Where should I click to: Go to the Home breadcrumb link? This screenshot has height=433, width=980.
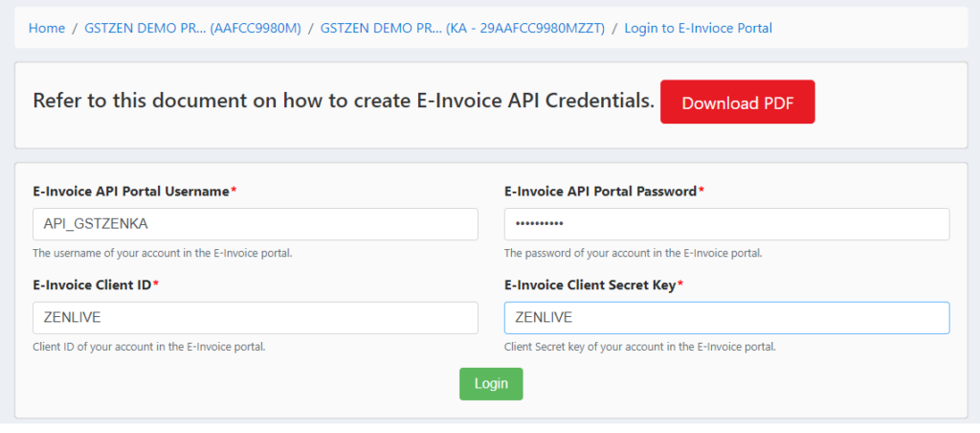coord(47,28)
